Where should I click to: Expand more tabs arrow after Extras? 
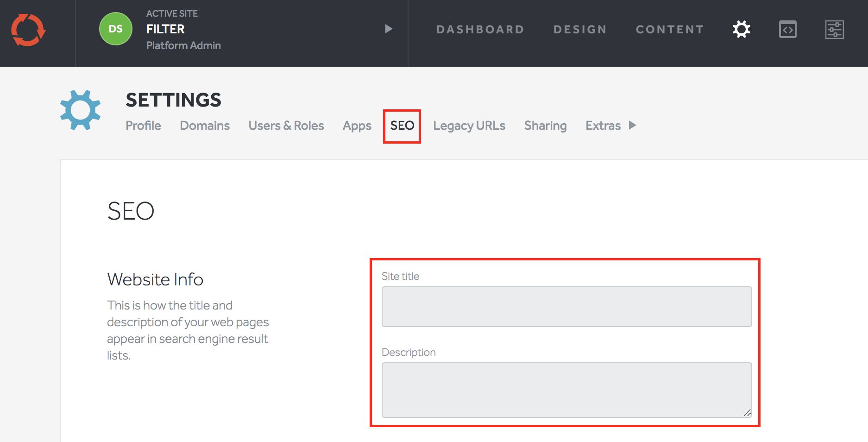click(632, 126)
